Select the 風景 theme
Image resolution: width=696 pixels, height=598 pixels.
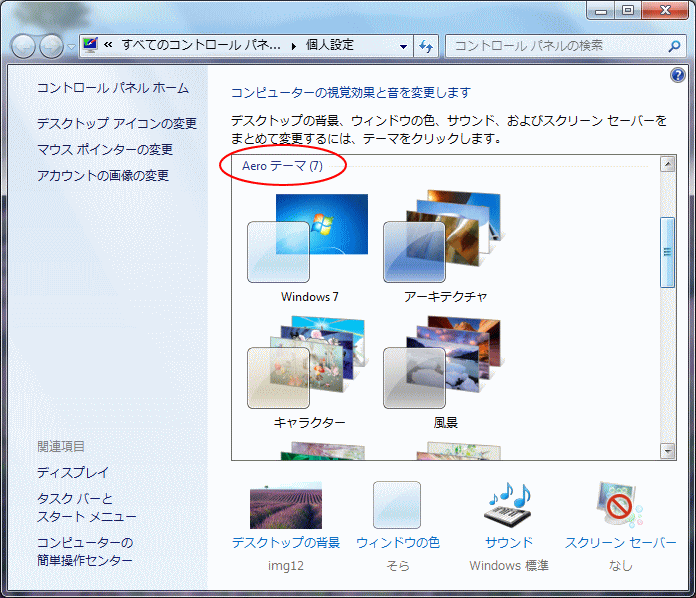click(445, 372)
